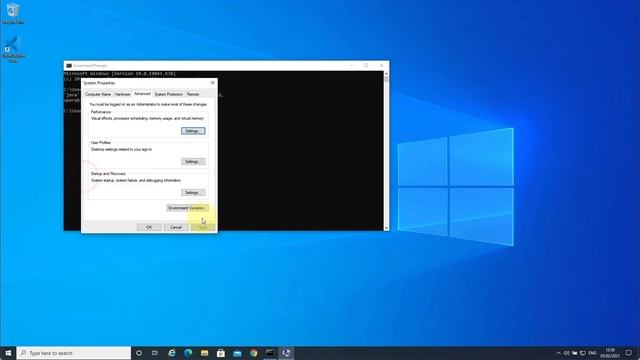Screen dimensions: 640x360
Task: Click the Cortana circle icon on taskbar
Action: 139,353
